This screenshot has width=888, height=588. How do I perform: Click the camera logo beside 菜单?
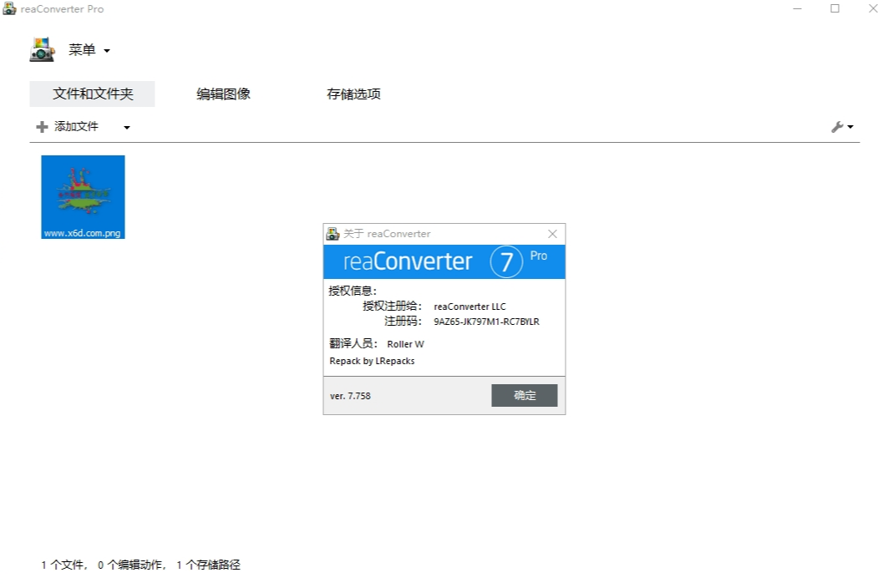42,50
